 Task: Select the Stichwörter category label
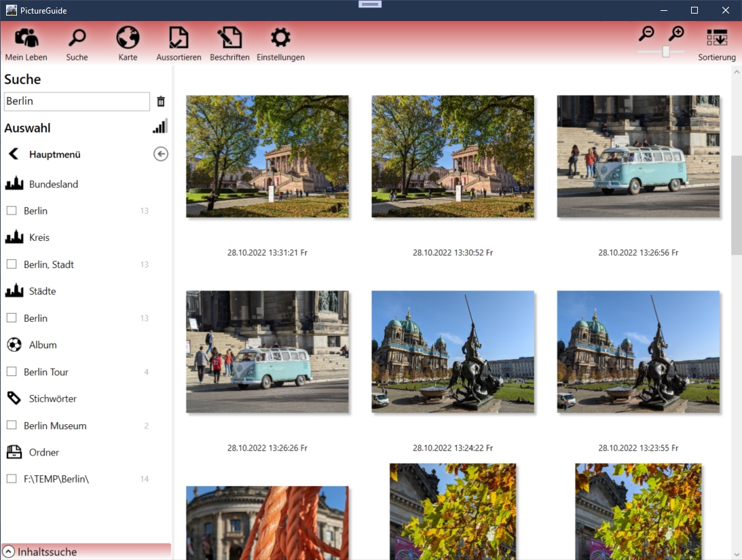tap(53, 398)
